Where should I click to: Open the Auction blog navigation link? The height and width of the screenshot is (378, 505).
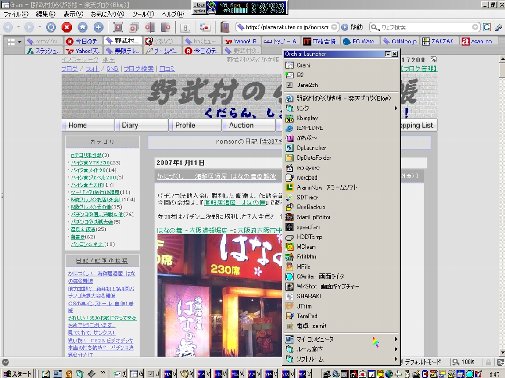pos(249,125)
